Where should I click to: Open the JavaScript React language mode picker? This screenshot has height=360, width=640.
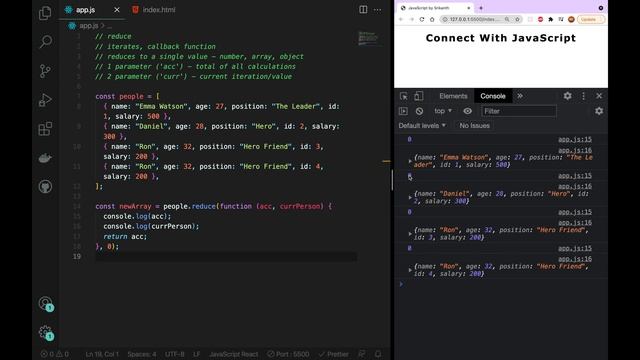click(x=233, y=354)
